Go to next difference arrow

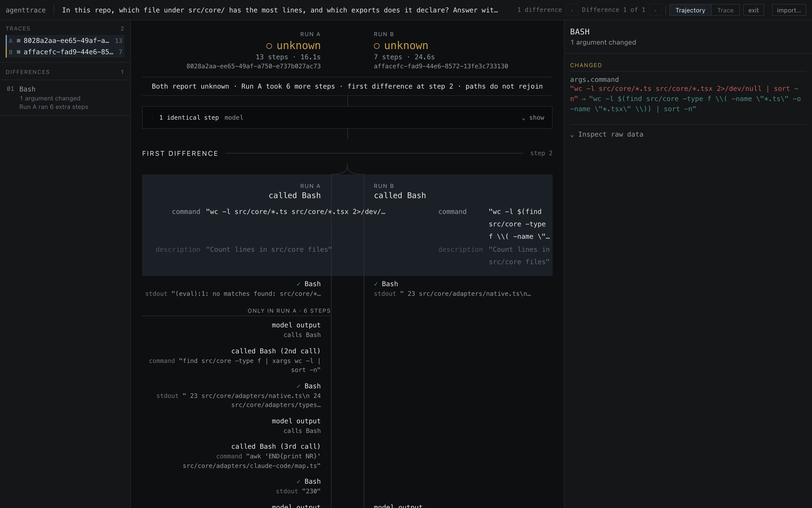pos(655,10)
